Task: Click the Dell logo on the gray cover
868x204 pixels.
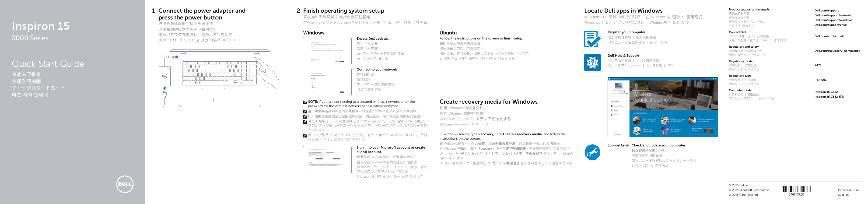Action: pyautogui.click(x=125, y=184)
